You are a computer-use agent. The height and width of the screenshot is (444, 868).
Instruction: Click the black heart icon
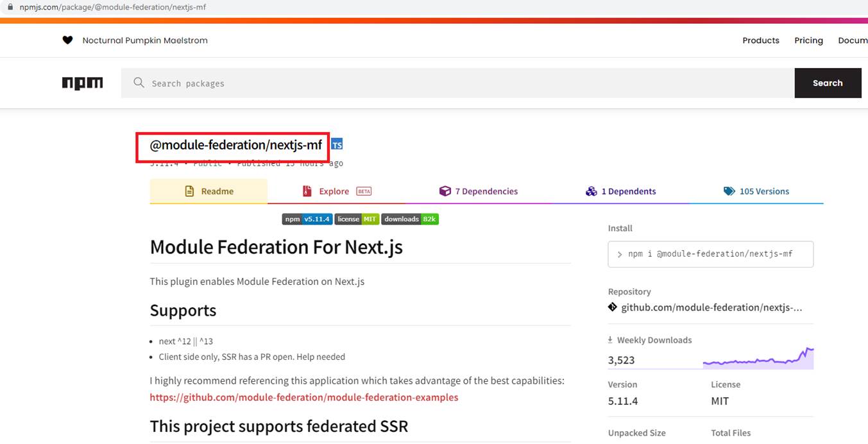[x=67, y=40]
